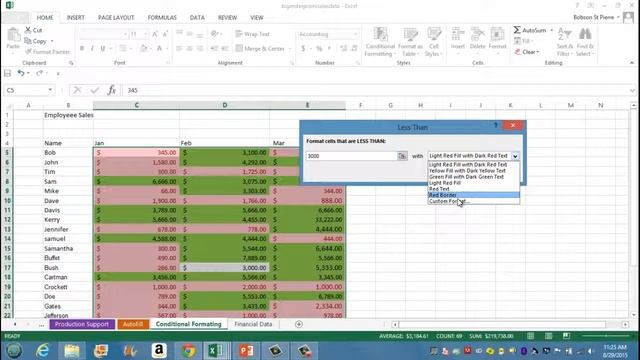640x360 pixels.
Task: Open the HOME ribbon tab
Action: tap(45, 18)
